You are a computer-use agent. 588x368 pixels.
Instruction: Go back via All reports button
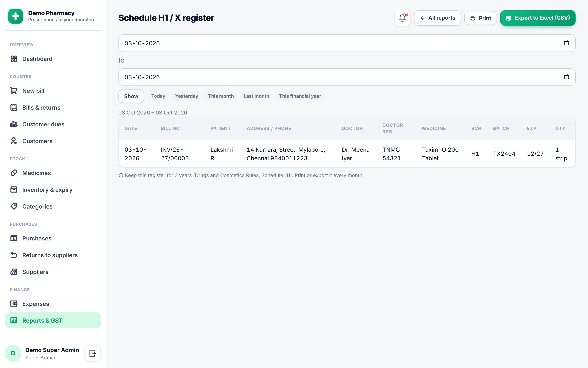[x=437, y=18]
